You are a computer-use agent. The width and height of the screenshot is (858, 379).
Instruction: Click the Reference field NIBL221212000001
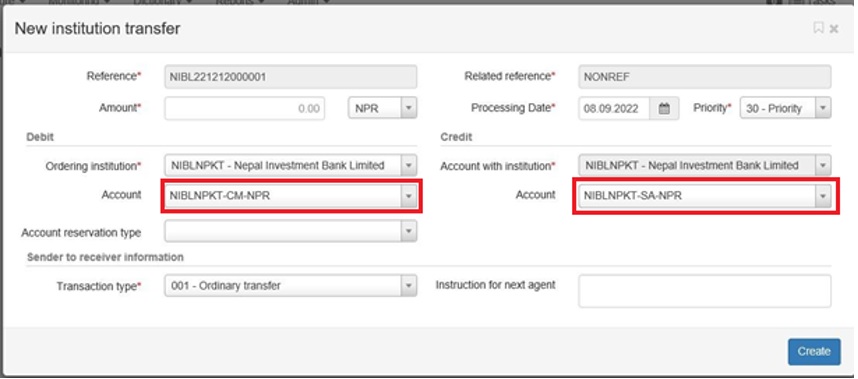coord(291,77)
